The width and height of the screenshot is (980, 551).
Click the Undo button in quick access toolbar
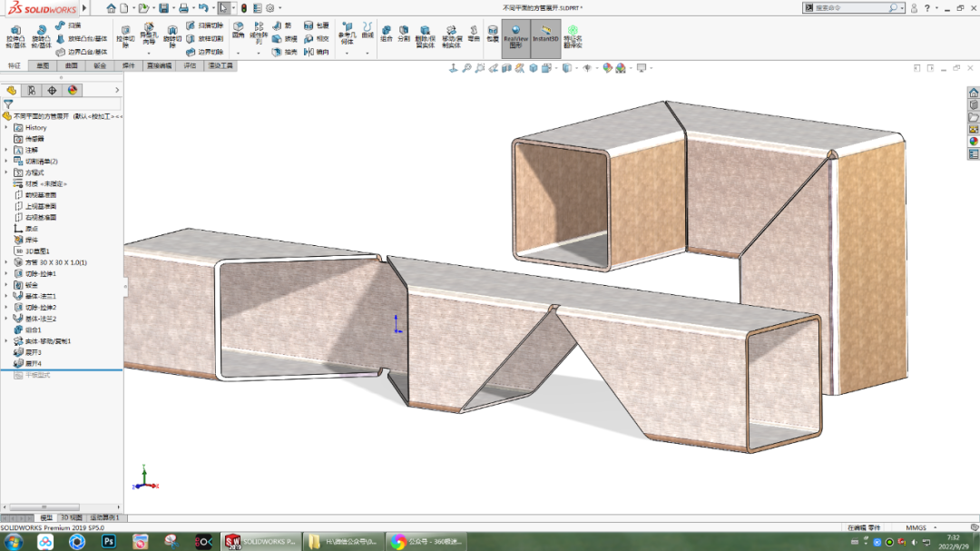click(x=204, y=9)
